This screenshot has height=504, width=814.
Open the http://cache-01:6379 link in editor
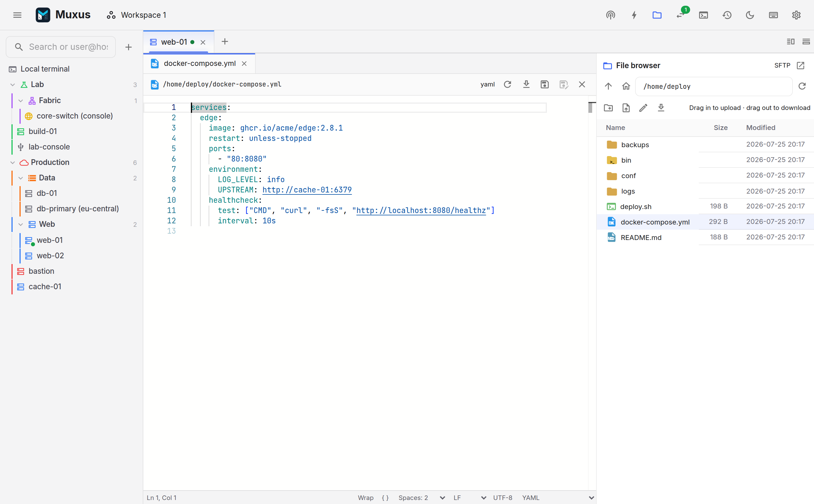307,190
